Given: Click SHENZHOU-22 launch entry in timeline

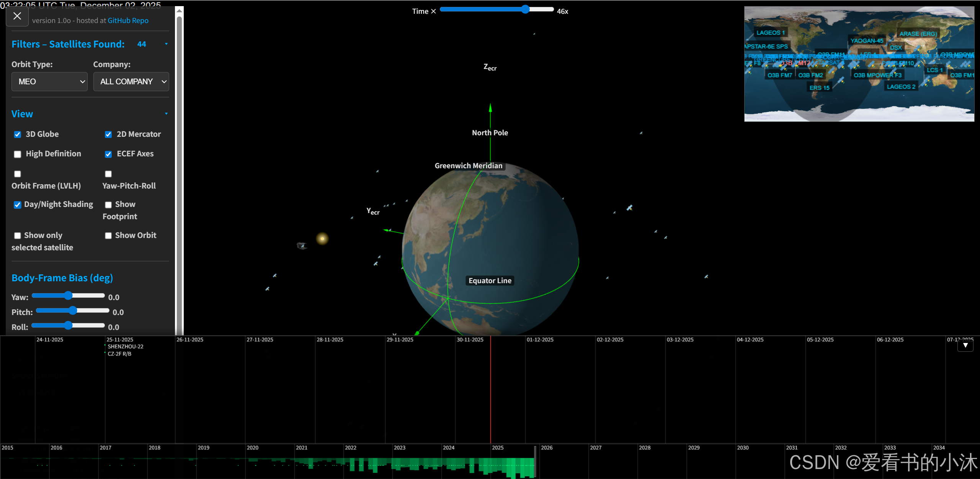Looking at the screenshot, I should (x=125, y=346).
